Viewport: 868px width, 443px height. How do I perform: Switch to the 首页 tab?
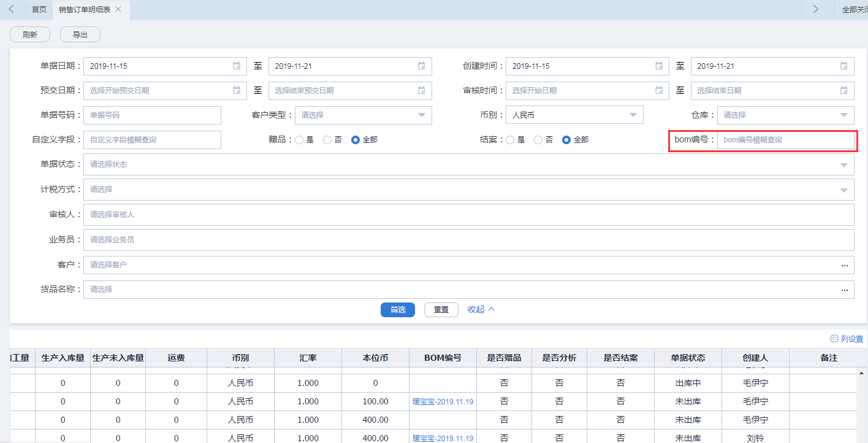[x=39, y=10]
